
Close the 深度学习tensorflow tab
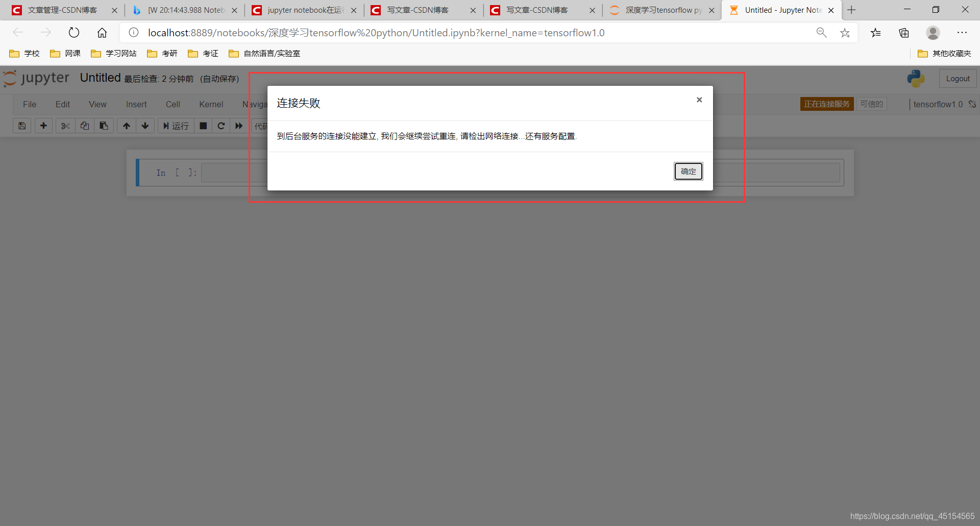pyautogui.click(x=712, y=10)
